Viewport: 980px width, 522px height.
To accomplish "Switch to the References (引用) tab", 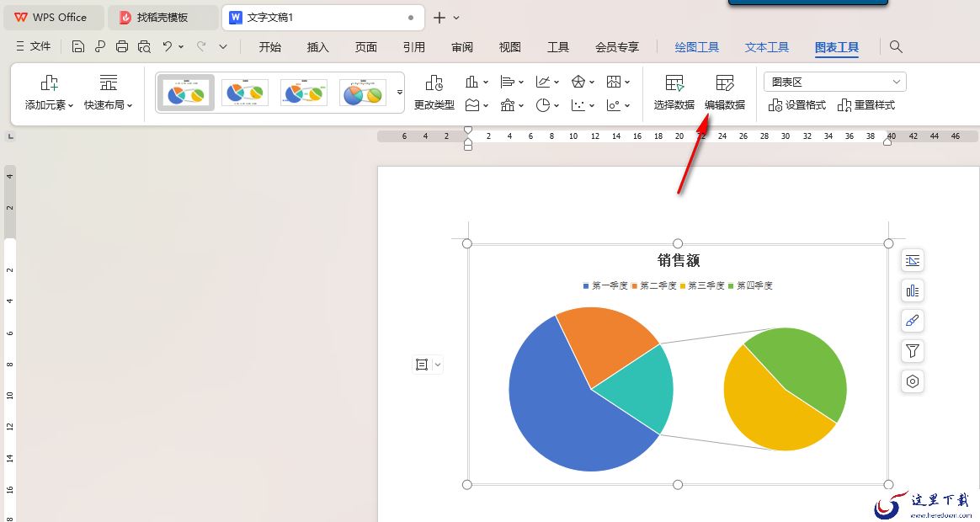I will [413, 47].
